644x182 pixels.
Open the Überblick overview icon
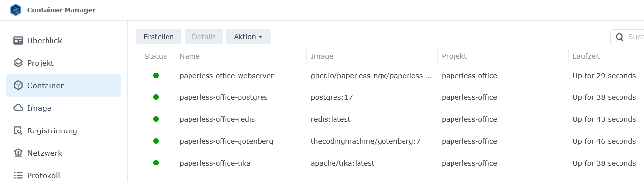[18, 41]
